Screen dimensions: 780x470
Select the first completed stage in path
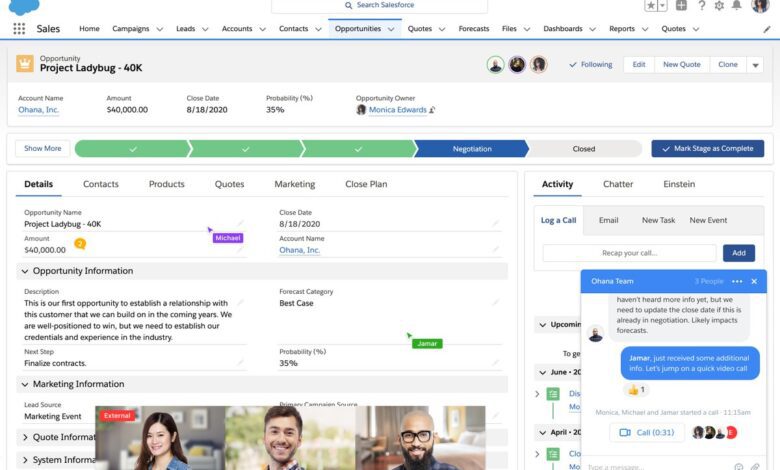(x=132, y=149)
